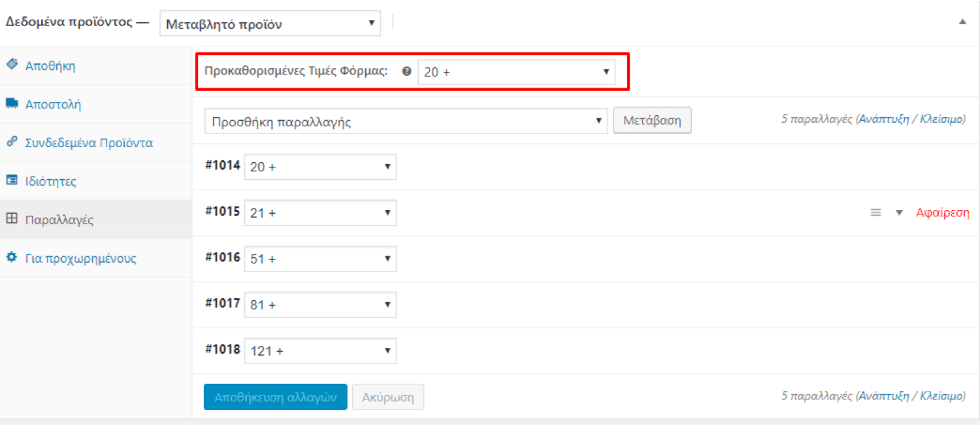Image resolution: width=980 pixels, height=425 pixels.
Task: Switch to the Αποστολή tab
Action: click(53, 104)
